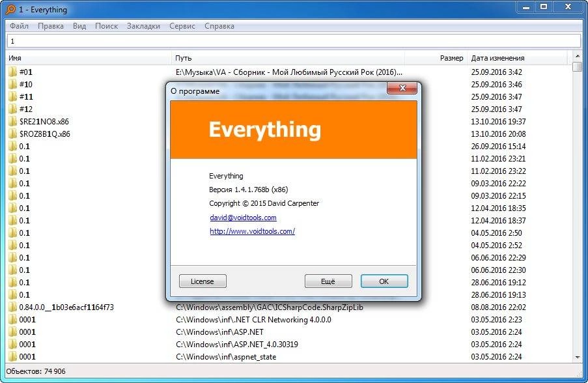
Task: Click the path E:\Музыка\VA - Сборник row
Action: click(288, 72)
